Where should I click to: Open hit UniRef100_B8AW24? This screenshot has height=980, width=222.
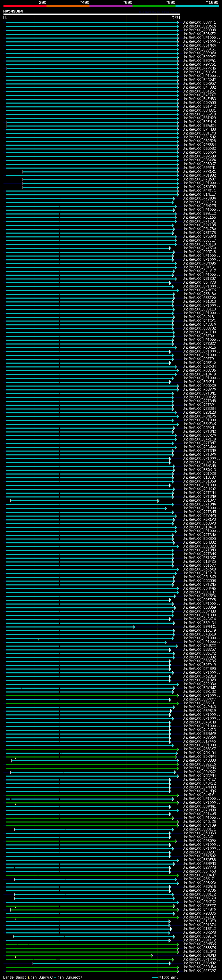coord(199,125)
